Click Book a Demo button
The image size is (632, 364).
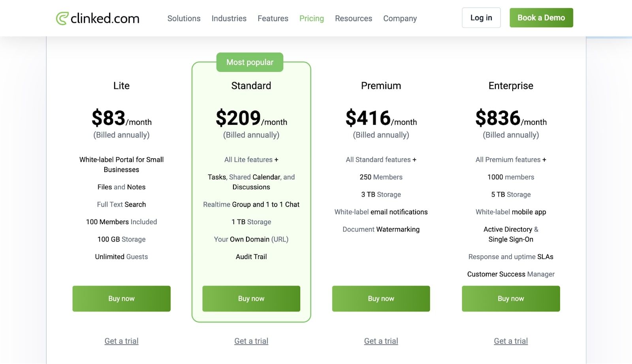coord(541,18)
